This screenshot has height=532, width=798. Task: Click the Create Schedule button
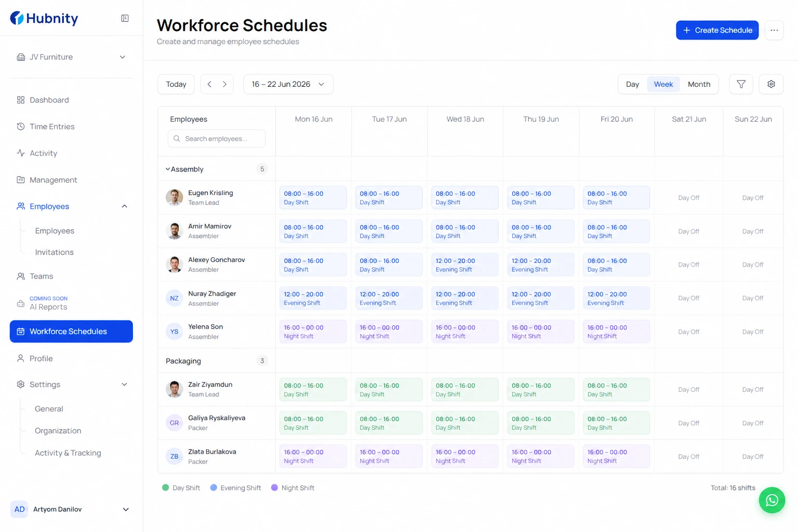tap(717, 30)
